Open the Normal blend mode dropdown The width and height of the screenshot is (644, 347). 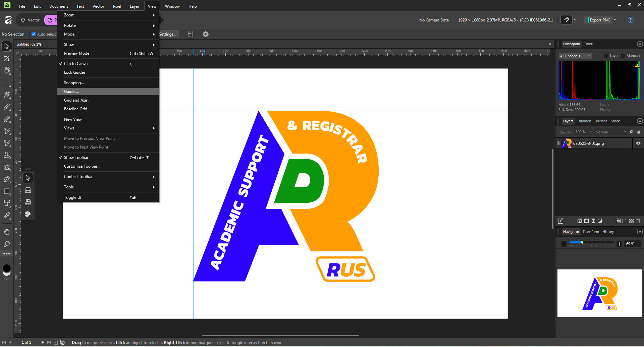610,132
